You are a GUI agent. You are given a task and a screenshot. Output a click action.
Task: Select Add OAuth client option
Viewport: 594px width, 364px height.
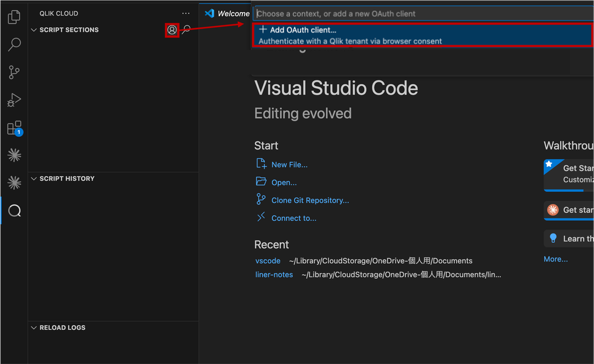422,35
